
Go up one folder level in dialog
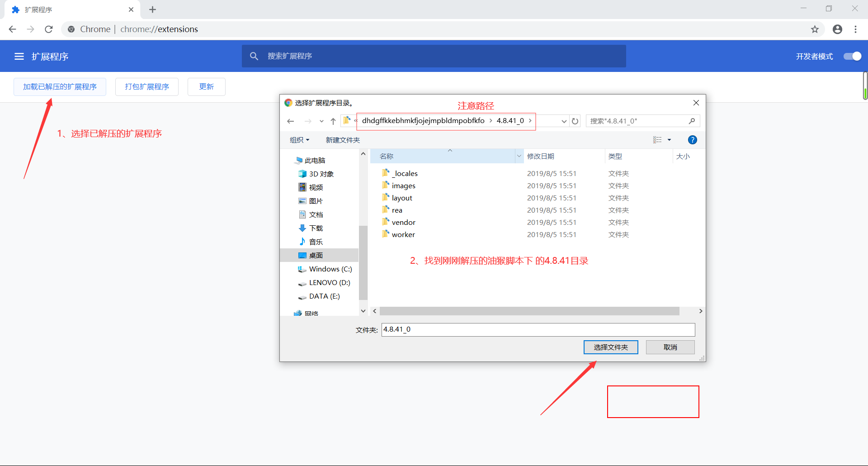(333, 121)
